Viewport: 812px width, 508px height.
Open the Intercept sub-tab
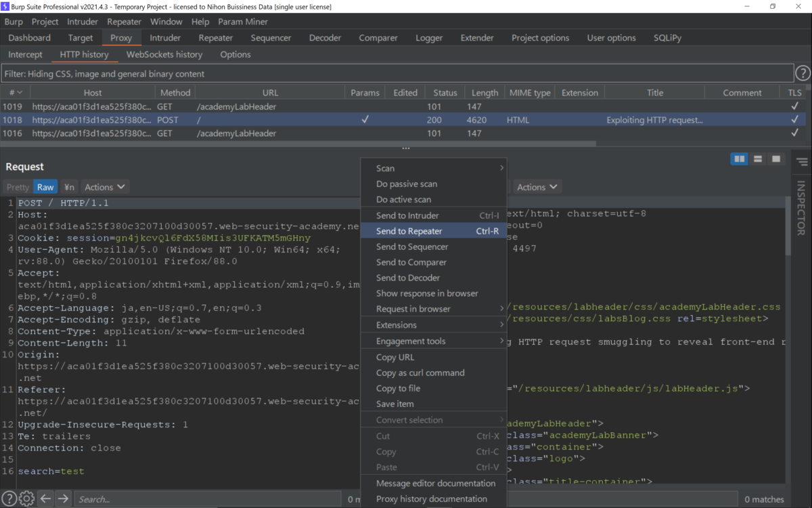pos(26,54)
